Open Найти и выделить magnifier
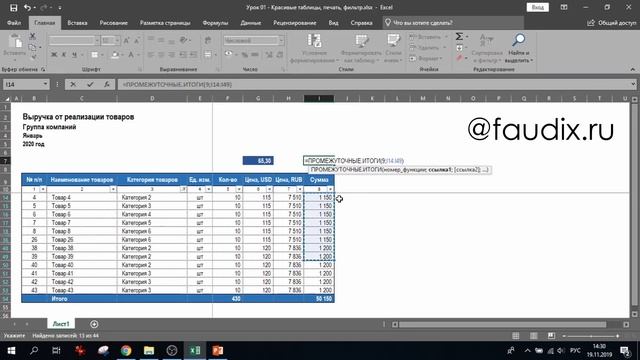 click(519, 48)
